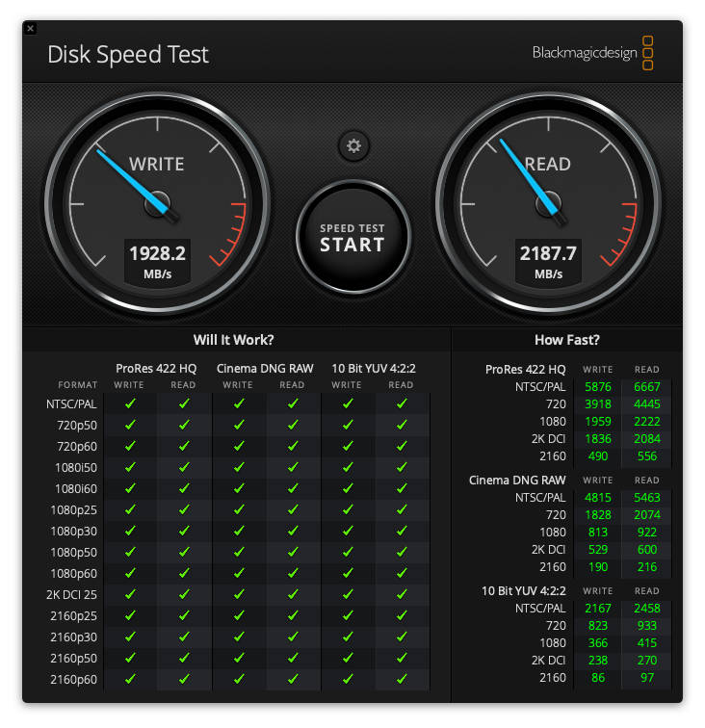Screen dimensions: 705x728
Task: Click the 2K DCI 25 format row label
Action: [71, 594]
